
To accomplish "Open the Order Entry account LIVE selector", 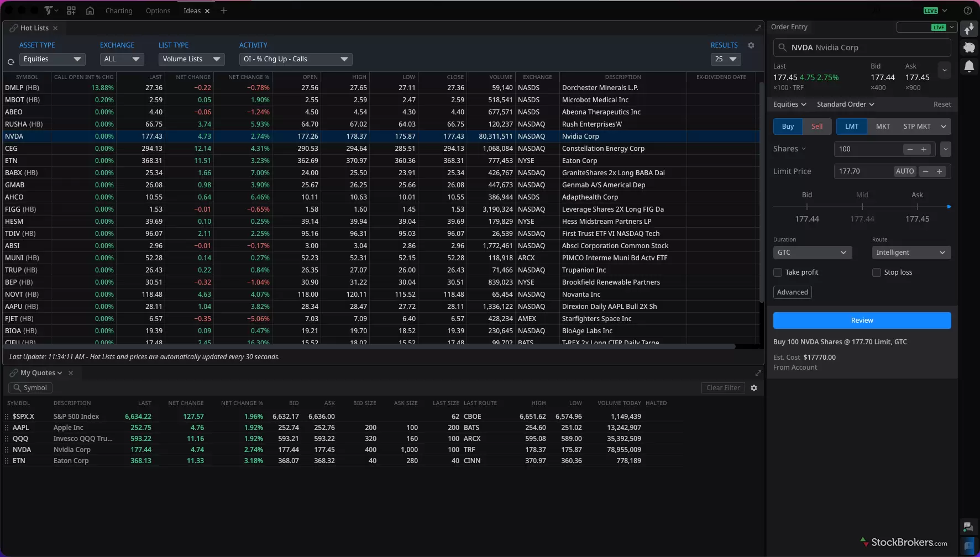I will coord(926,27).
